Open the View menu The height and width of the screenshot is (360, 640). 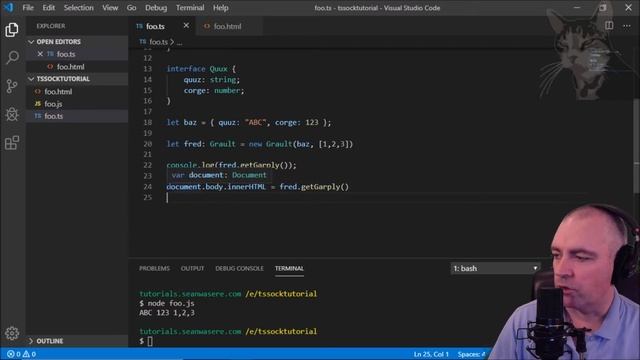click(x=110, y=8)
